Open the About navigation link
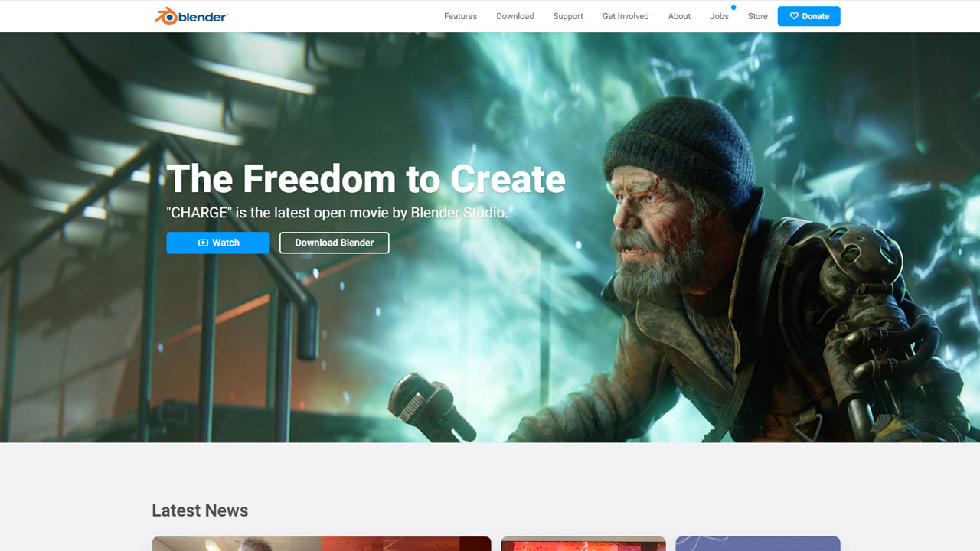 pos(679,16)
